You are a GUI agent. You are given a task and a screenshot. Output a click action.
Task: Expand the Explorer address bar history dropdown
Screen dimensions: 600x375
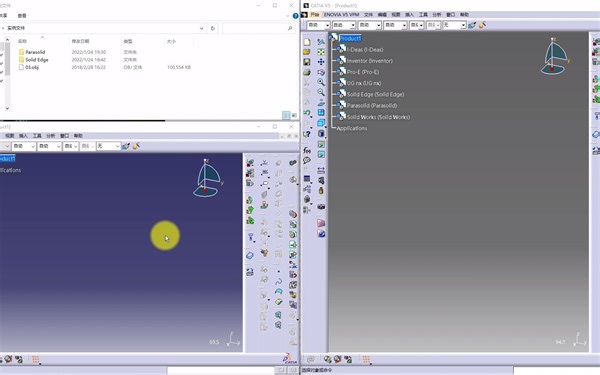click(x=201, y=28)
